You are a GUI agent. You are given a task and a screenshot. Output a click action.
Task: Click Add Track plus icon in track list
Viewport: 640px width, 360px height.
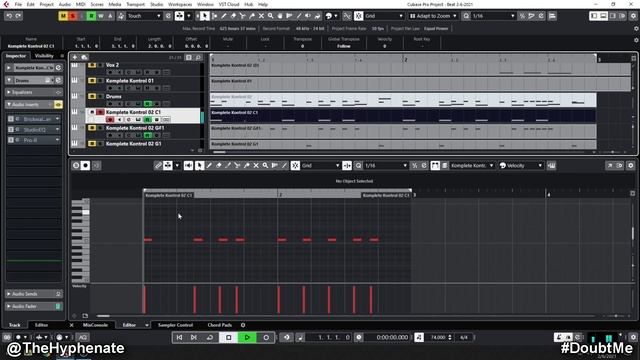[x=75, y=58]
